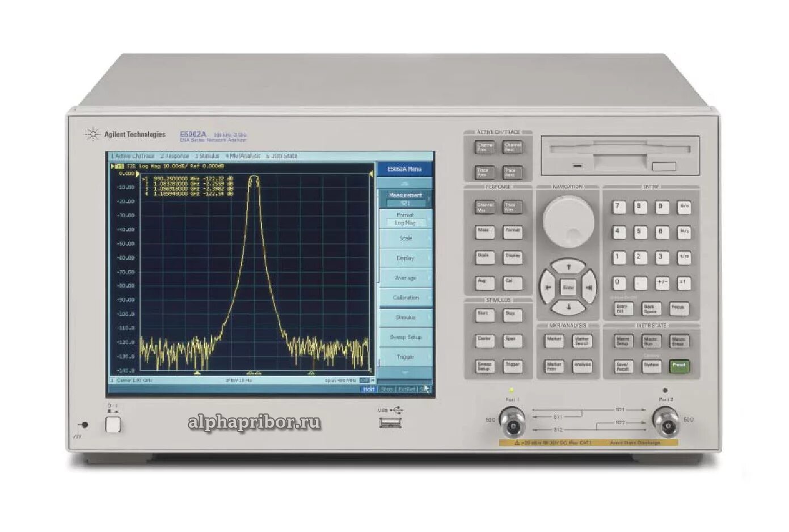The height and width of the screenshot is (532, 789).
Task: Push the Channel Next hardware key
Action: 513,147
